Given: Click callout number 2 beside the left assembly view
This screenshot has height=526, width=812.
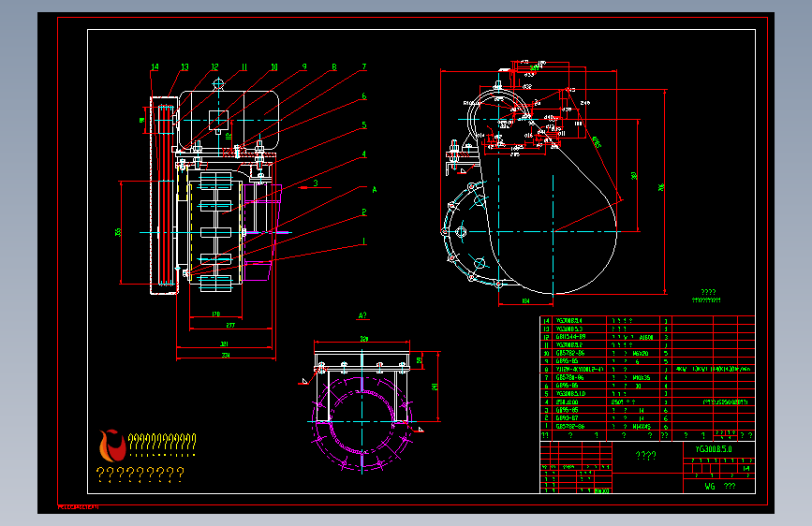Looking at the screenshot, I should tap(364, 212).
